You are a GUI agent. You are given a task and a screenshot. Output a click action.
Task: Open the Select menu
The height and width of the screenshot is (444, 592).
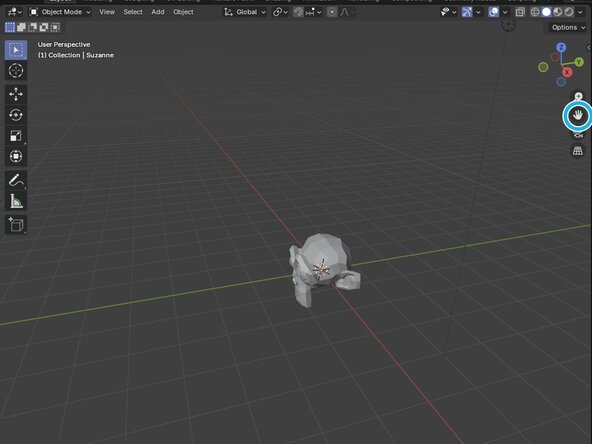point(133,12)
